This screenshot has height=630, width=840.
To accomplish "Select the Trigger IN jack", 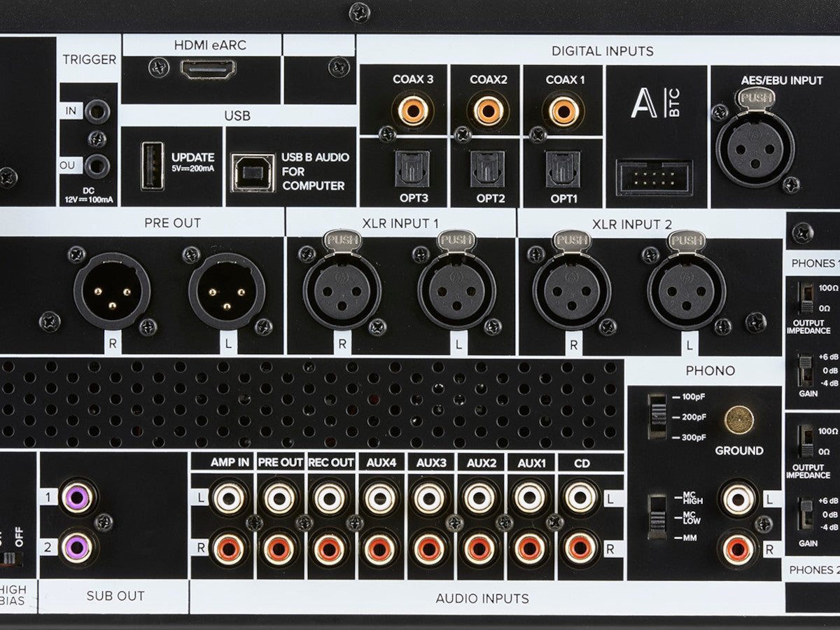I will (x=96, y=111).
